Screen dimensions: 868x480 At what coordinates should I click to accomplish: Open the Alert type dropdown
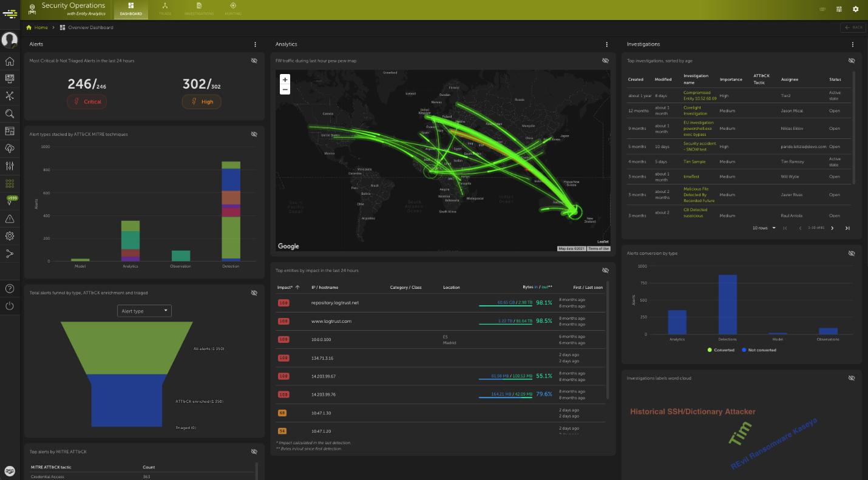(144, 311)
